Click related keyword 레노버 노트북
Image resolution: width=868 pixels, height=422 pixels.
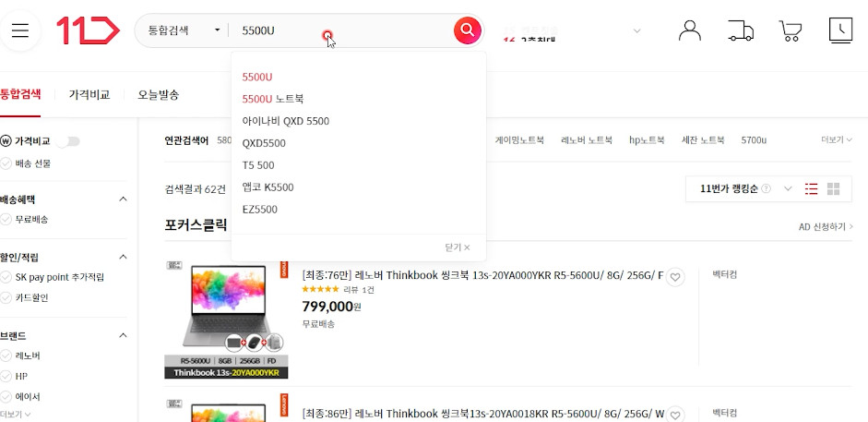(587, 140)
